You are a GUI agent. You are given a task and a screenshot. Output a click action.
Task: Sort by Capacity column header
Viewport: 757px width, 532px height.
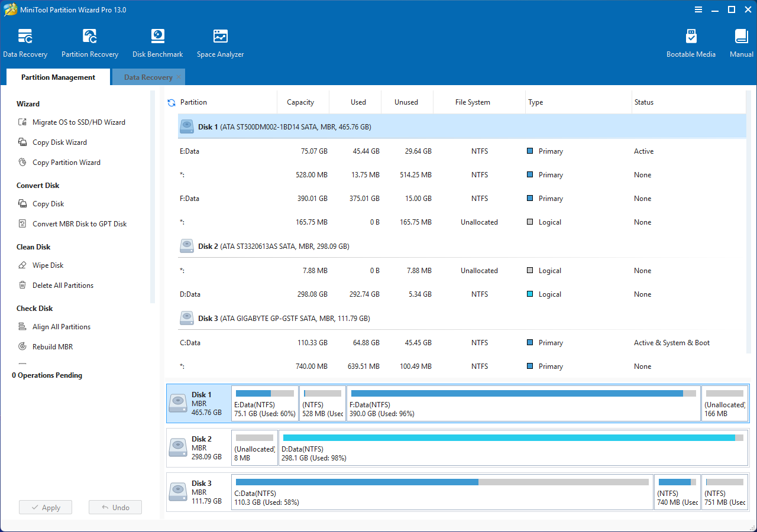pyautogui.click(x=300, y=102)
